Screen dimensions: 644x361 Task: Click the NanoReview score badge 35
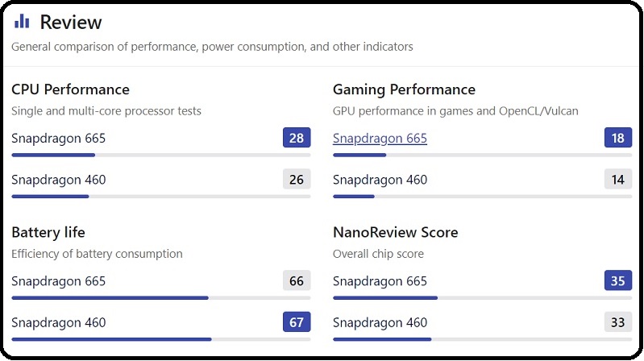click(618, 281)
